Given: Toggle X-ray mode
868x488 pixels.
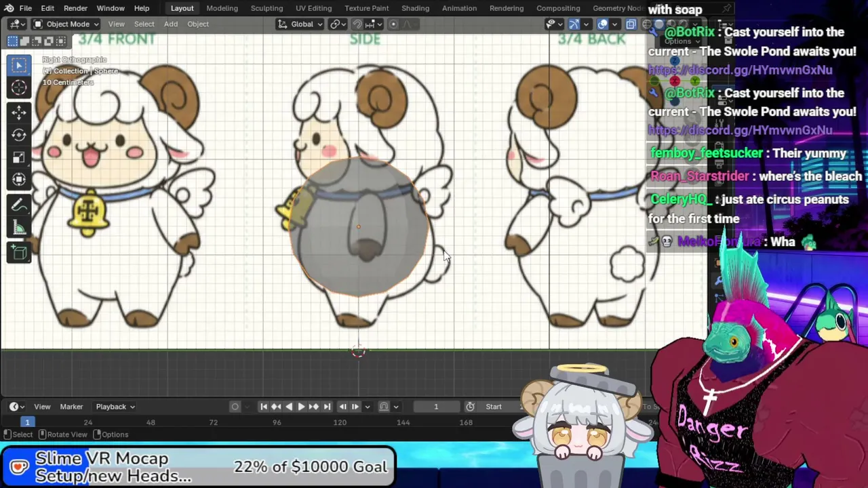Looking at the screenshot, I should pyautogui.click(x=631, y=24).
